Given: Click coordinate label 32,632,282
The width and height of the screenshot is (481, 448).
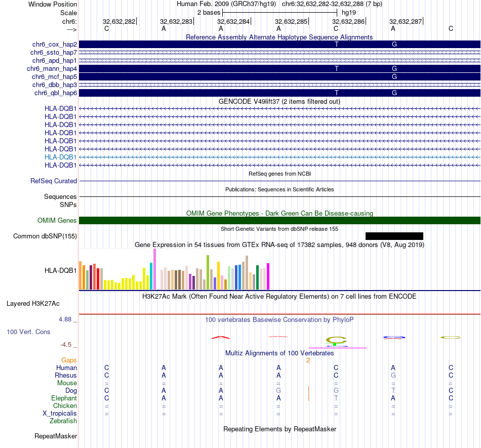Looking at the screenshot, I should (119, 21).
